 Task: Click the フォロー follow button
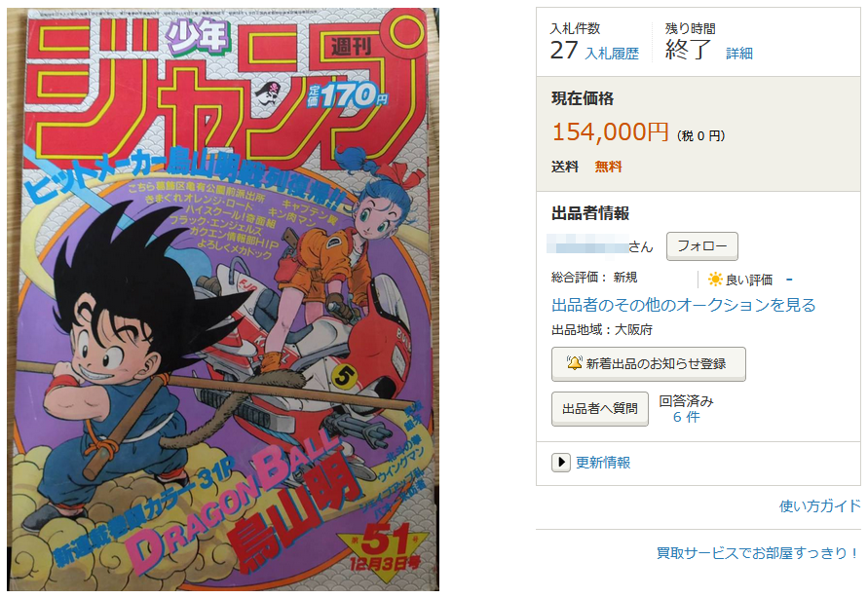point(702,245)
